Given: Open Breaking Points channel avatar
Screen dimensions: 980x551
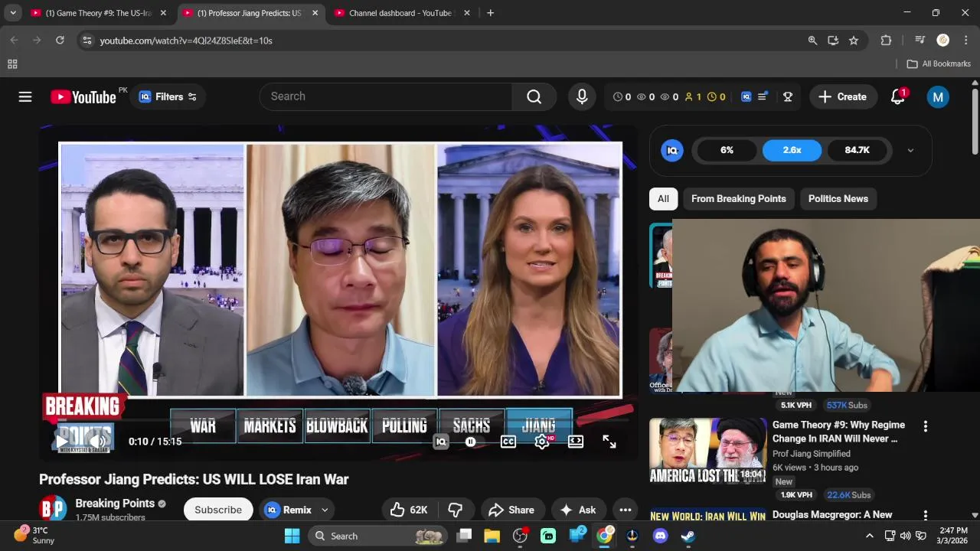Looking at the screenshot, I should point(53,510).
